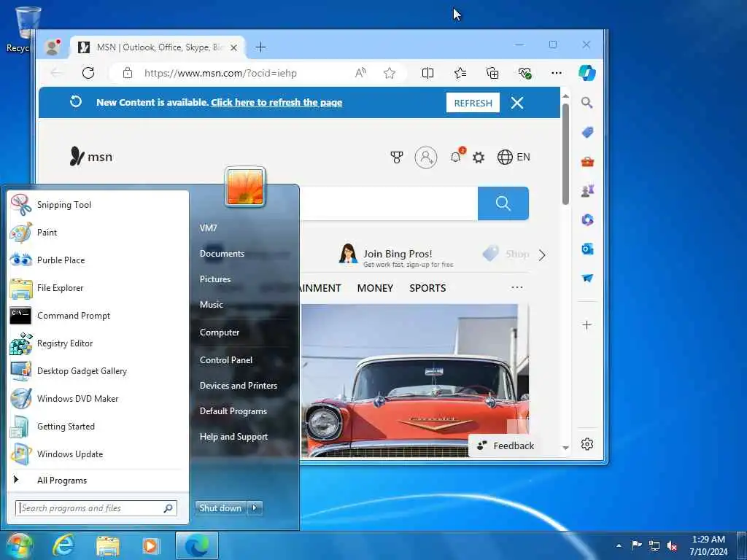Viewport: 747px width, 560px height.
Task: Open Join Bing Pros promo
Action: click(395, 254)
